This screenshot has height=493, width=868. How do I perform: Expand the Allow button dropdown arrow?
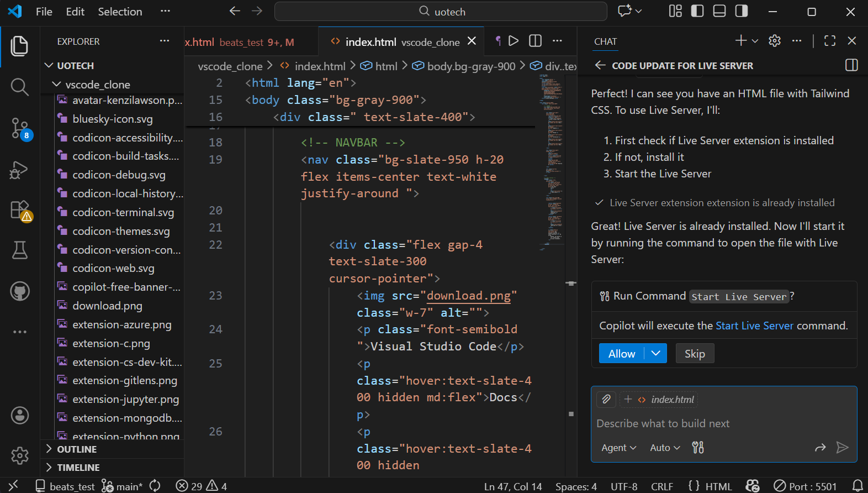pyautogui.click(x=655, y=354)
